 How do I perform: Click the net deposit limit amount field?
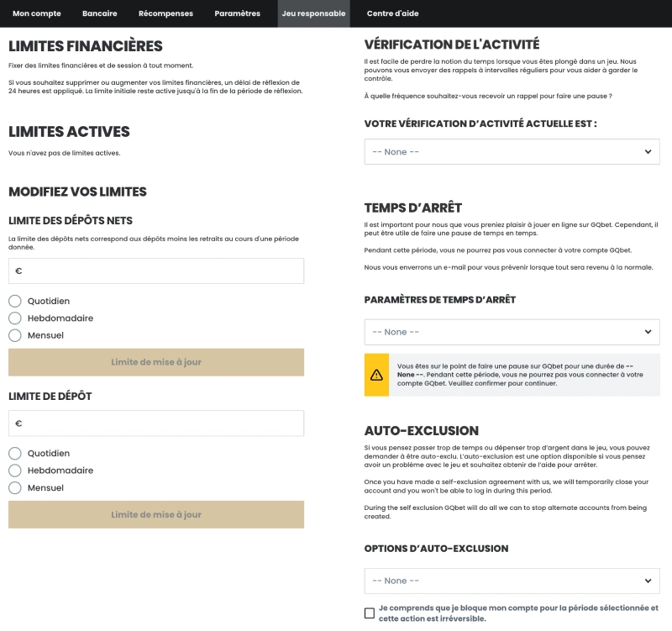click(156, 271)
